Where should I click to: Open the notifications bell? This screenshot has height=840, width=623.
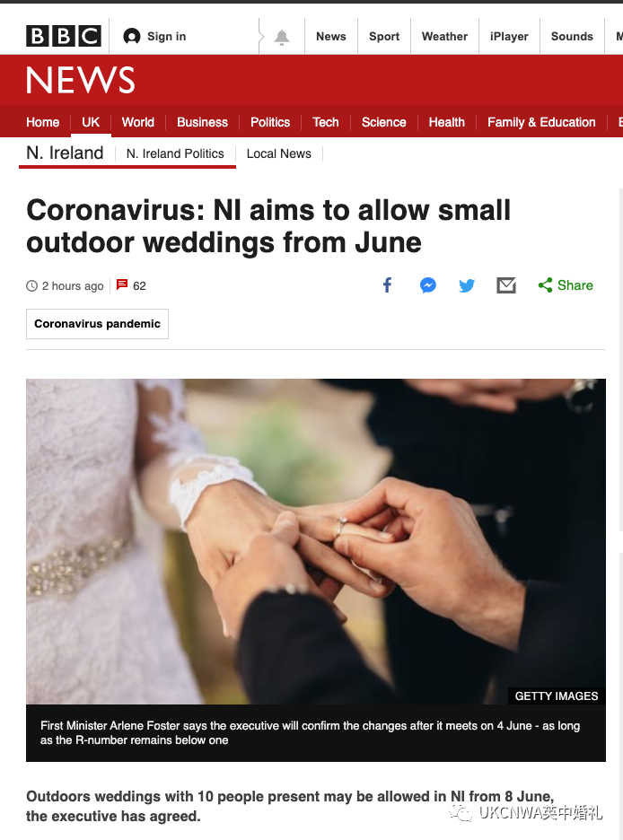[282, 37]
